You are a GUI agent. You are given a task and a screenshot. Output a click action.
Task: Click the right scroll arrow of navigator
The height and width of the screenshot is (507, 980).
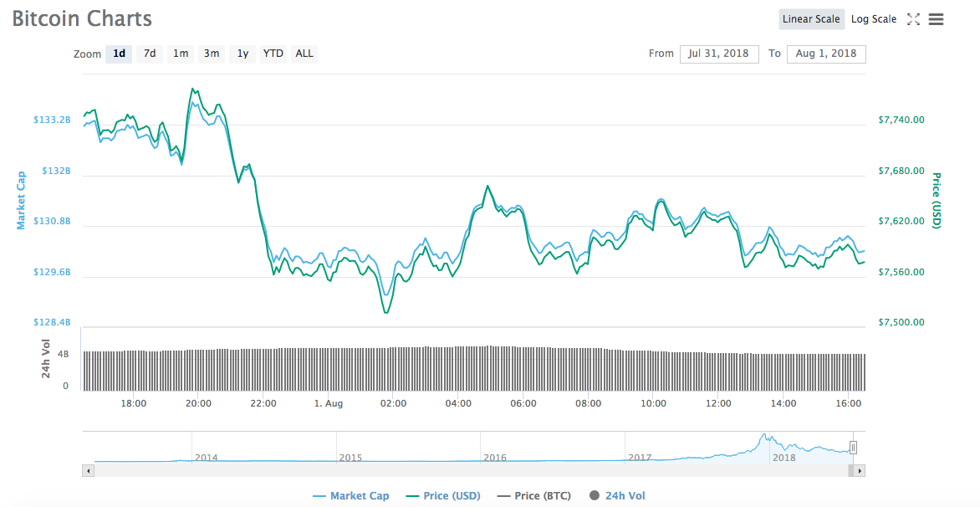click(x=860, y=471)
